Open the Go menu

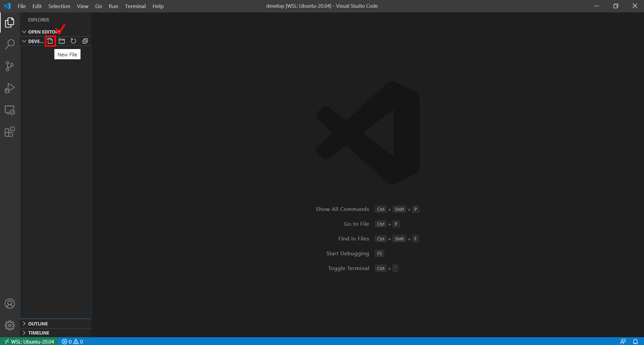[x=99, y=6]
